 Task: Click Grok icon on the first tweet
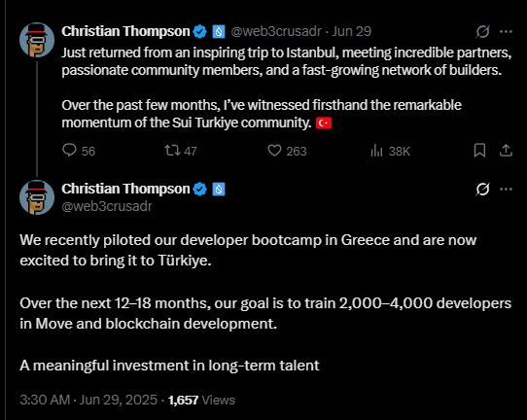[482, 31]
